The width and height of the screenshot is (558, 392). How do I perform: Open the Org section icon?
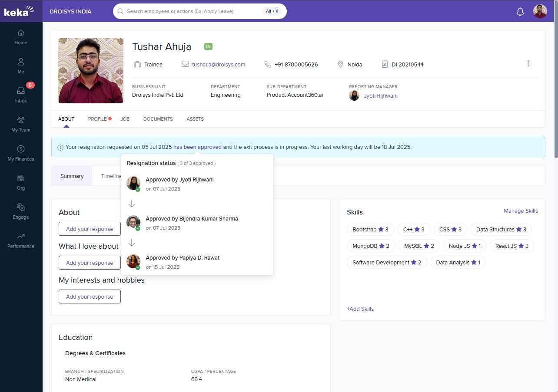point(21,182)
